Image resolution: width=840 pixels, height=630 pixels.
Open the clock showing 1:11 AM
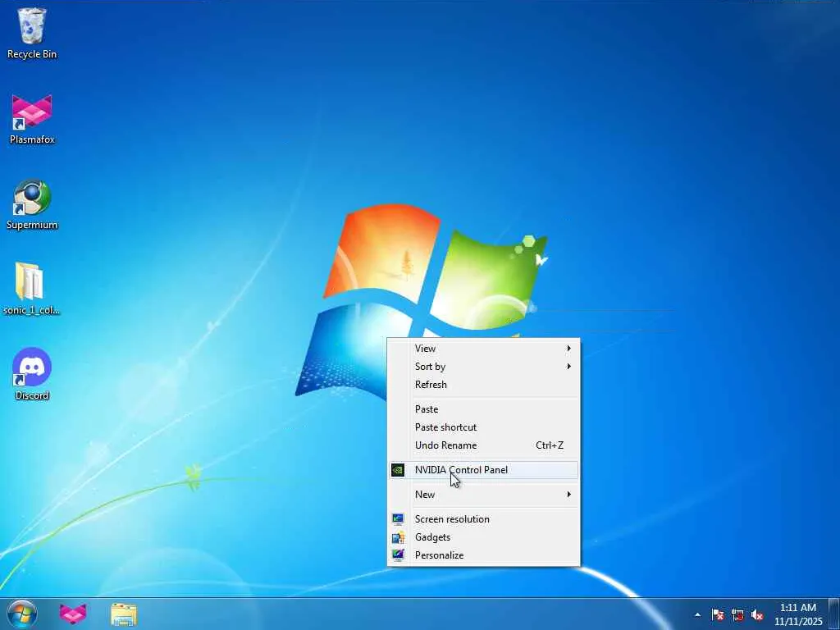[797, 614]
